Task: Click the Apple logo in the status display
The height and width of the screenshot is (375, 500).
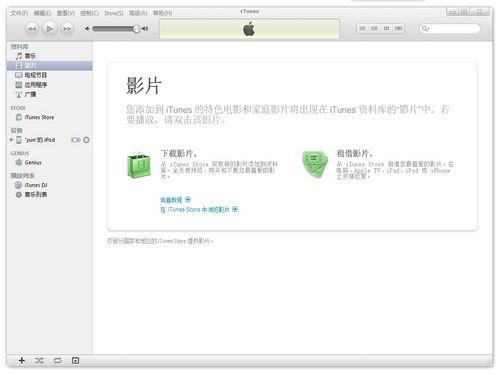Action: pos(249,29)
